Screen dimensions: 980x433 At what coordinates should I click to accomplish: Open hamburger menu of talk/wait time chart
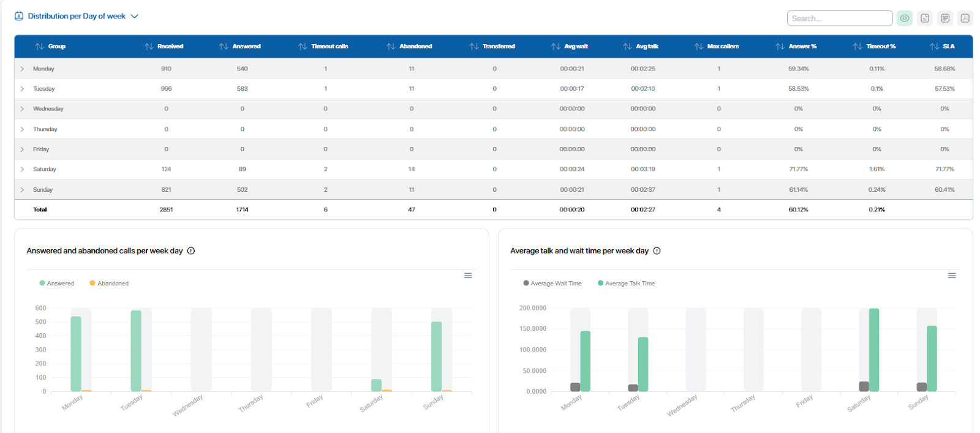(952, 276)
